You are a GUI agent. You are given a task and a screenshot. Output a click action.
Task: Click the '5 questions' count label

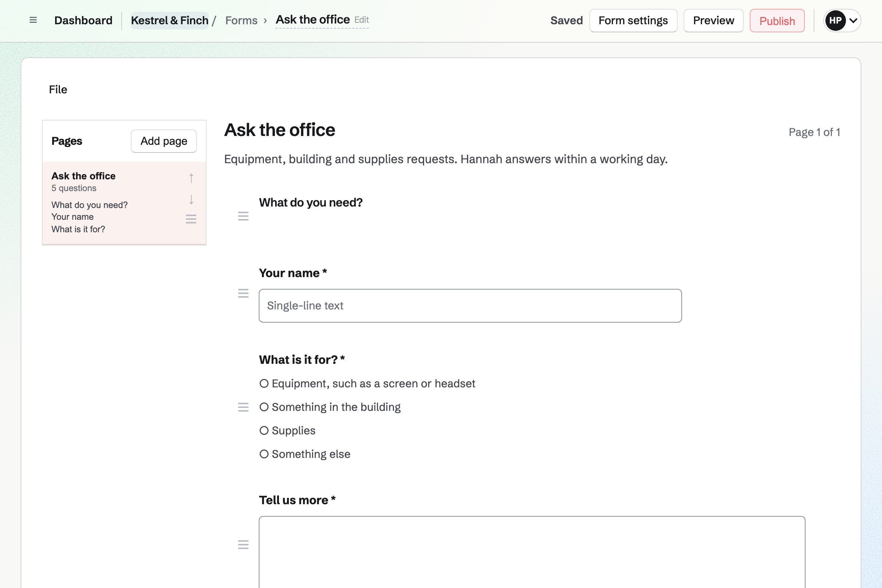pos(74,188)
